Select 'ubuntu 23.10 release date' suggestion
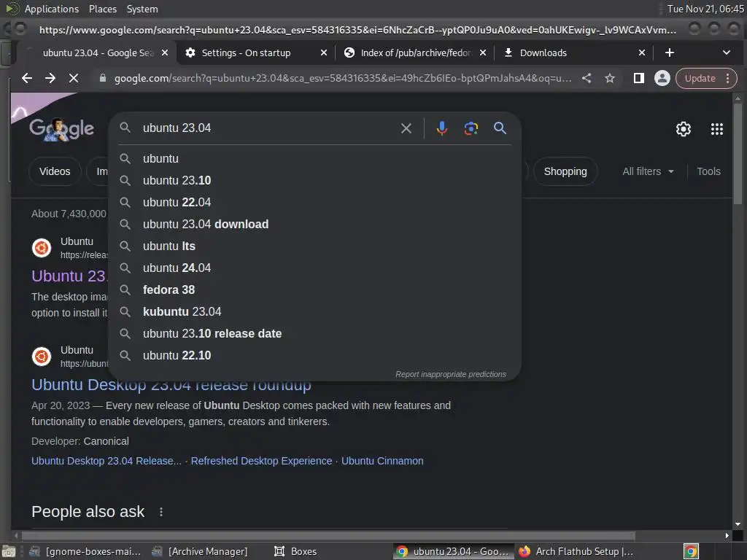This screenshot has height=560, width=747. click(x=314, y=334)
